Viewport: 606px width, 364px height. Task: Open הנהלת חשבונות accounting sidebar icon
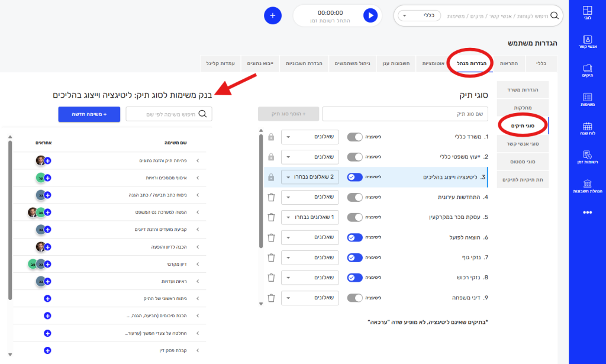point(587,186)
